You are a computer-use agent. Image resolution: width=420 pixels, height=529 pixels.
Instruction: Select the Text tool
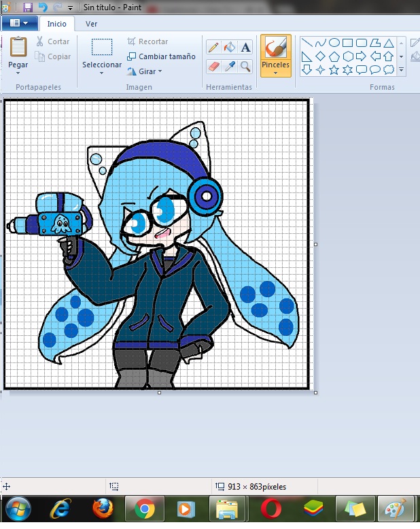pyautogui.click(x=246, y=47)
